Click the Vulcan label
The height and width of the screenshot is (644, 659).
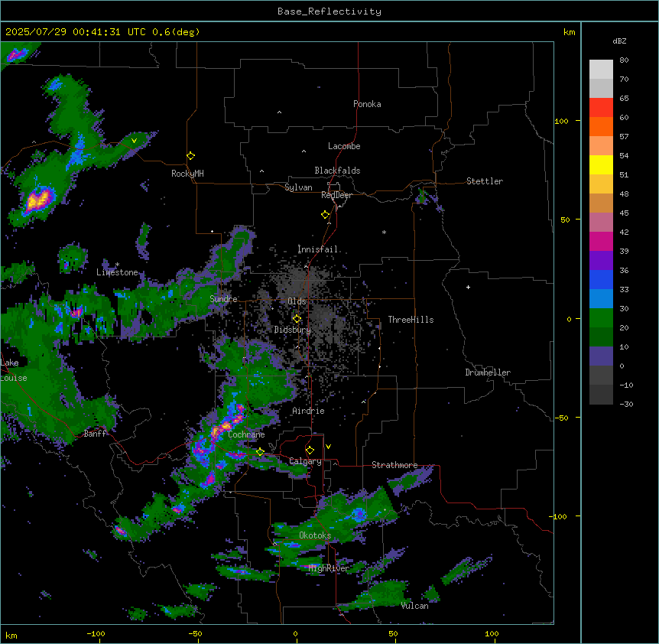pos(414,606)
